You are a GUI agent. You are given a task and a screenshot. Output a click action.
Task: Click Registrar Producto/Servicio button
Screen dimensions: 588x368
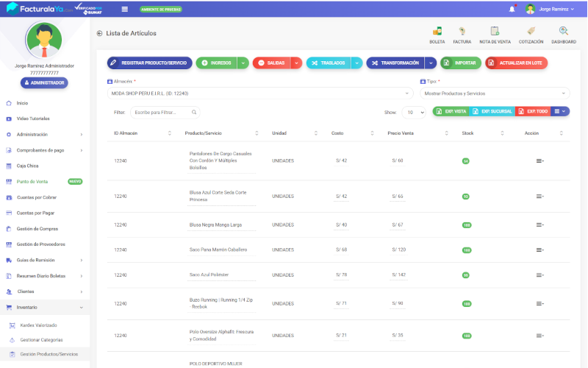tap(150, 63)
